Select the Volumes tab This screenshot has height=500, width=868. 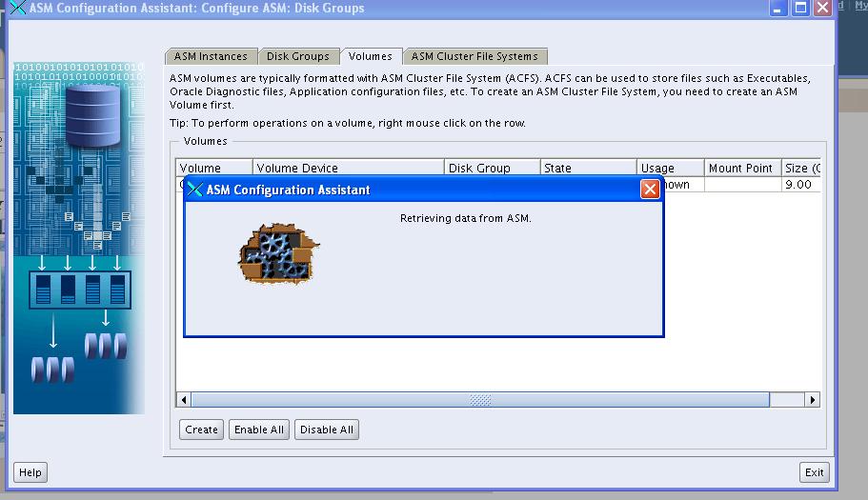[371, 56]
